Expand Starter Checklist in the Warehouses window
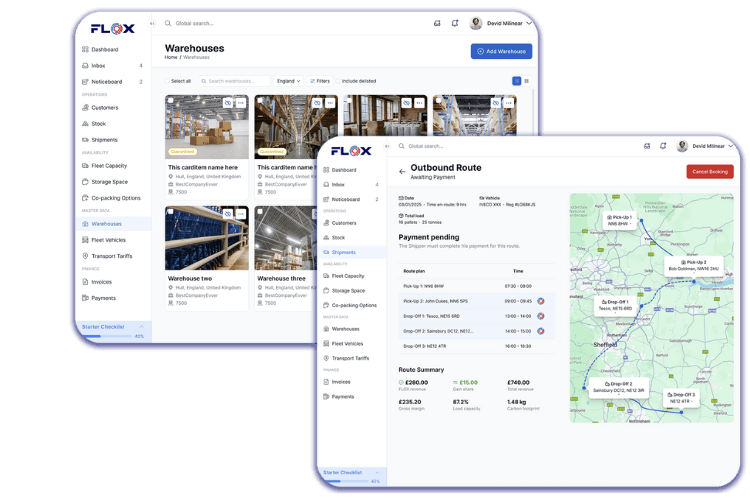The width and height of the screenshot is (750, 500). [x=142, y=327]
